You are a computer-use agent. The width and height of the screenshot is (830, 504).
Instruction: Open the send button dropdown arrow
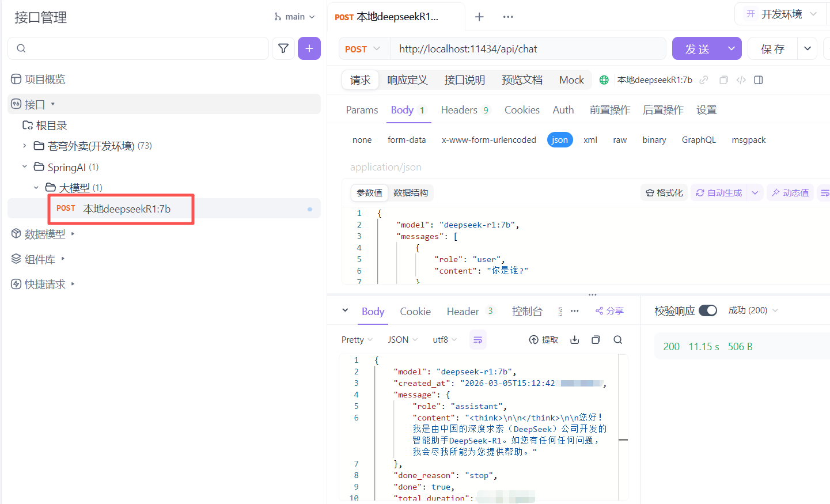coord(732,49)
